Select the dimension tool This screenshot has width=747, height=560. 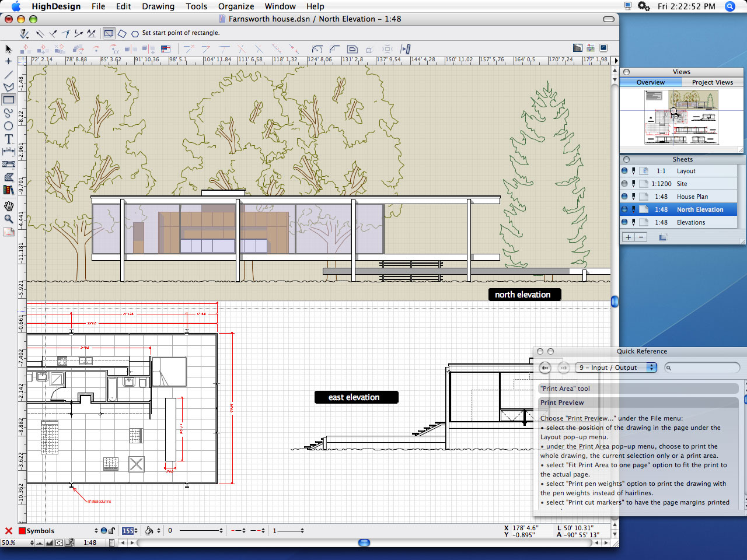(x=8, y=151)
